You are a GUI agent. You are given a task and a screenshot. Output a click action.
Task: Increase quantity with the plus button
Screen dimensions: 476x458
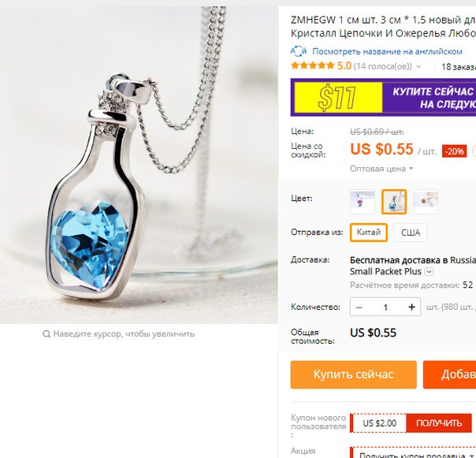[x=411, y=307]
